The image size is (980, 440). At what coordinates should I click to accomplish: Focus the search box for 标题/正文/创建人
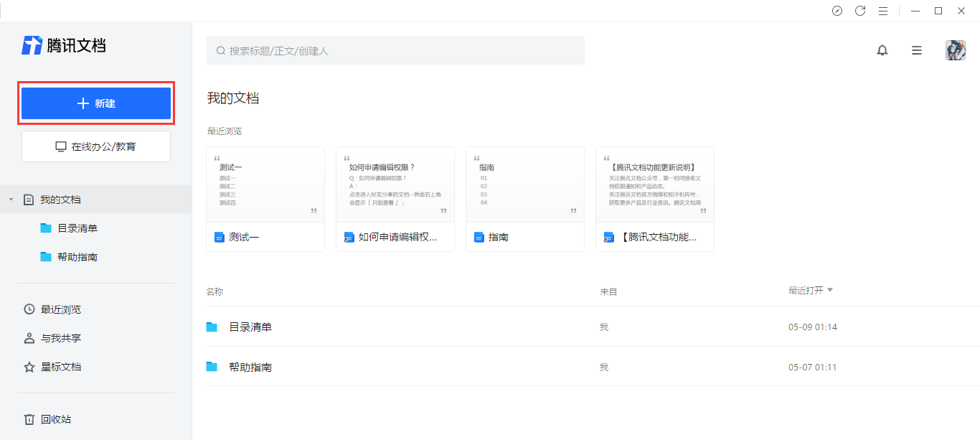coord(395,51)
